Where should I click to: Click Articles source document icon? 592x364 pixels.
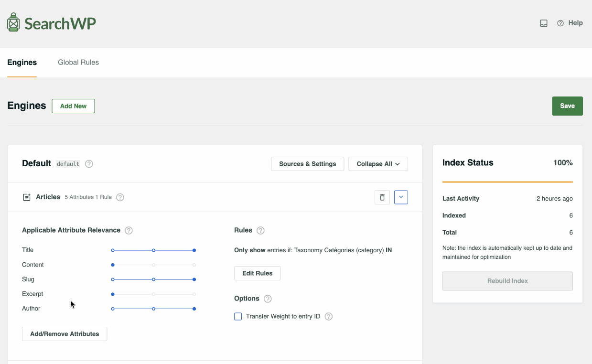click(27, 197)
